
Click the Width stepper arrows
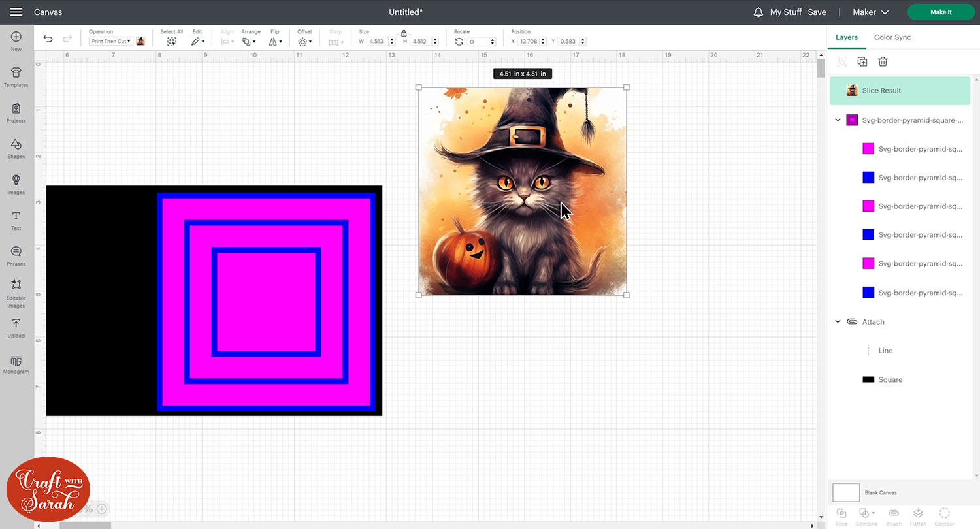tap(392, 41)
